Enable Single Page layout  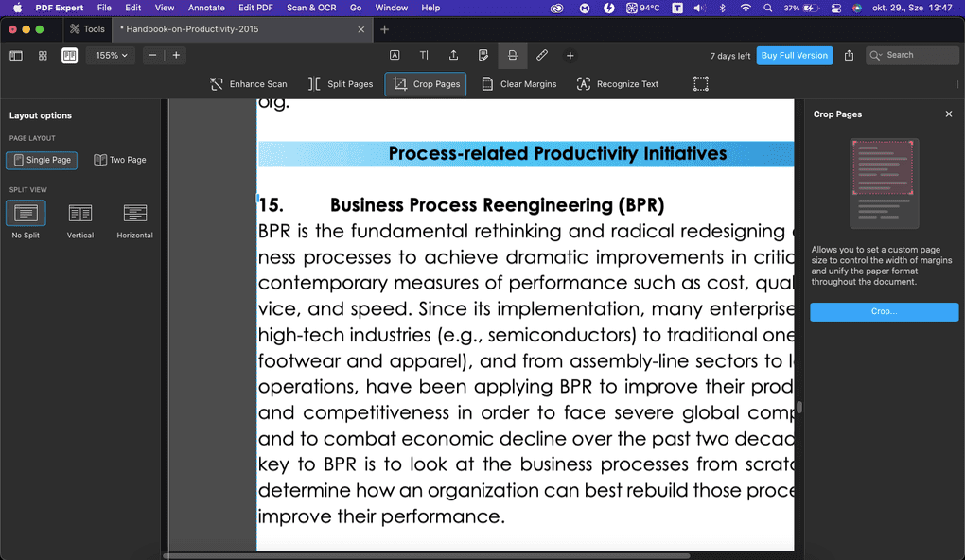[41, 160]
